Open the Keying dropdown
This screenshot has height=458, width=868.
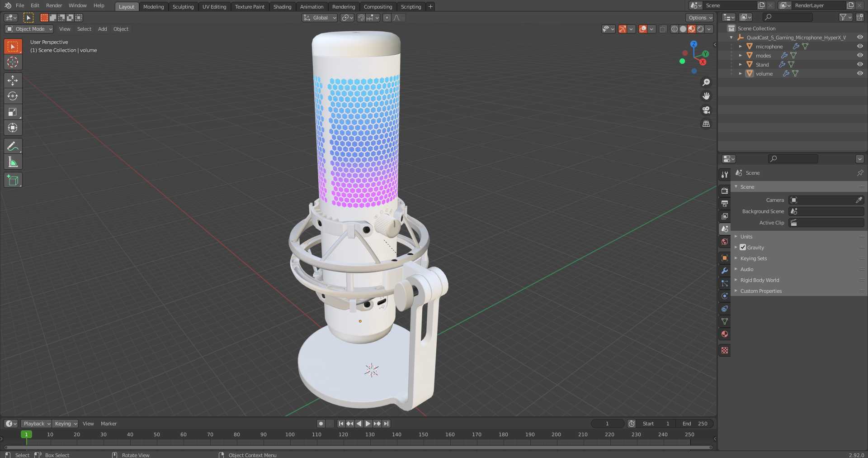[x=65, y=424]
